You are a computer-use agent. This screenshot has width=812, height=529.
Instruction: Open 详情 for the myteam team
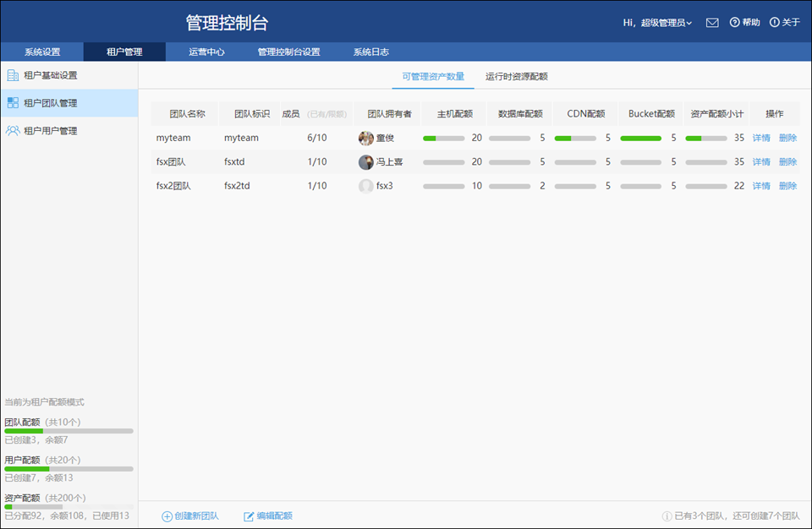pos(760,137)
